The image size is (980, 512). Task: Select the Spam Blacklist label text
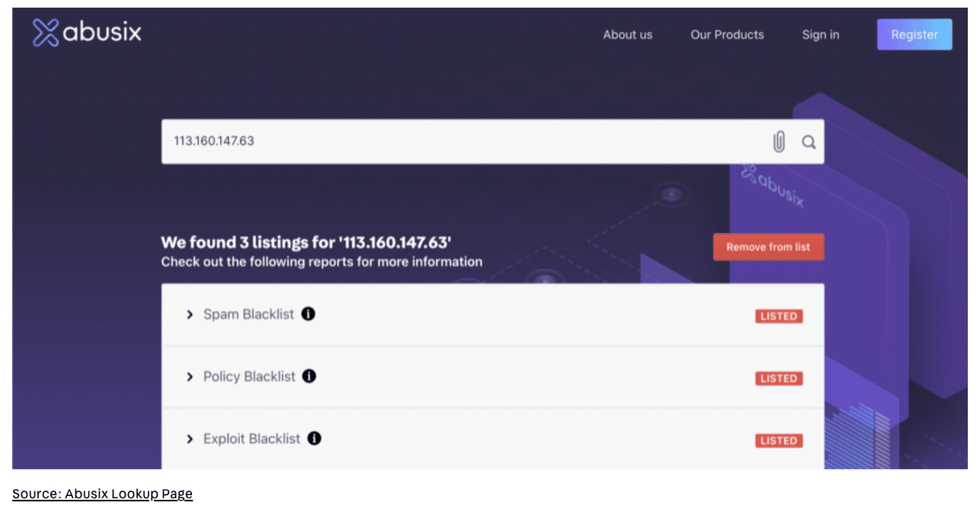pyautogui.click(x=248, y=315)
